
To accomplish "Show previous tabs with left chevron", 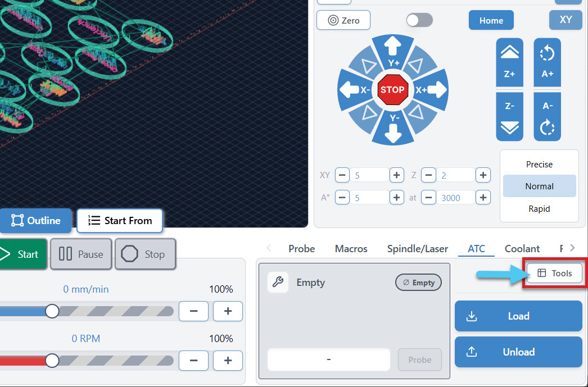I will tap(269, 248).
